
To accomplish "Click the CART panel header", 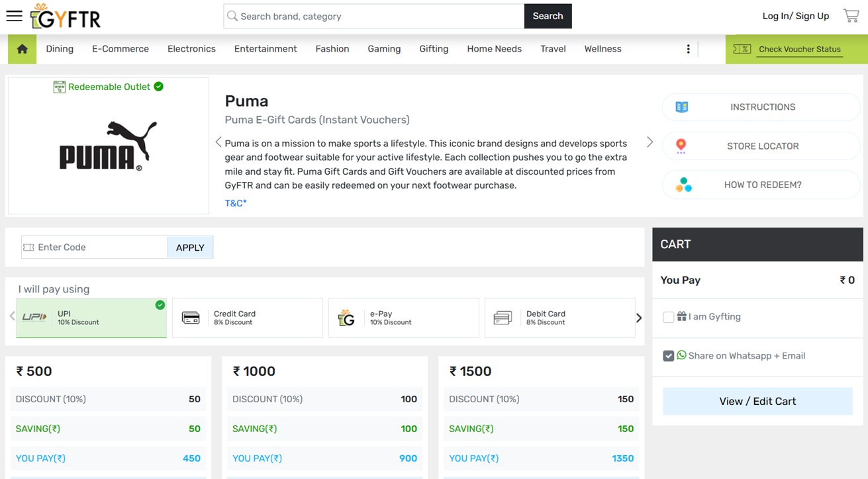I will tap(757, 244).
